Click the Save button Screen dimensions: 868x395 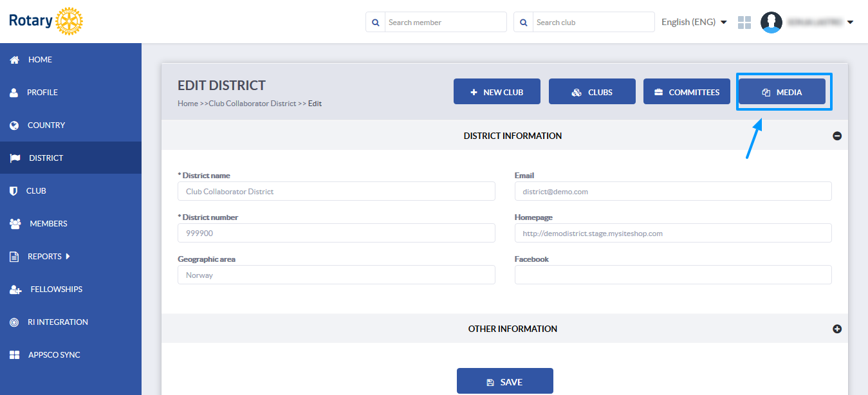(505, 381)
